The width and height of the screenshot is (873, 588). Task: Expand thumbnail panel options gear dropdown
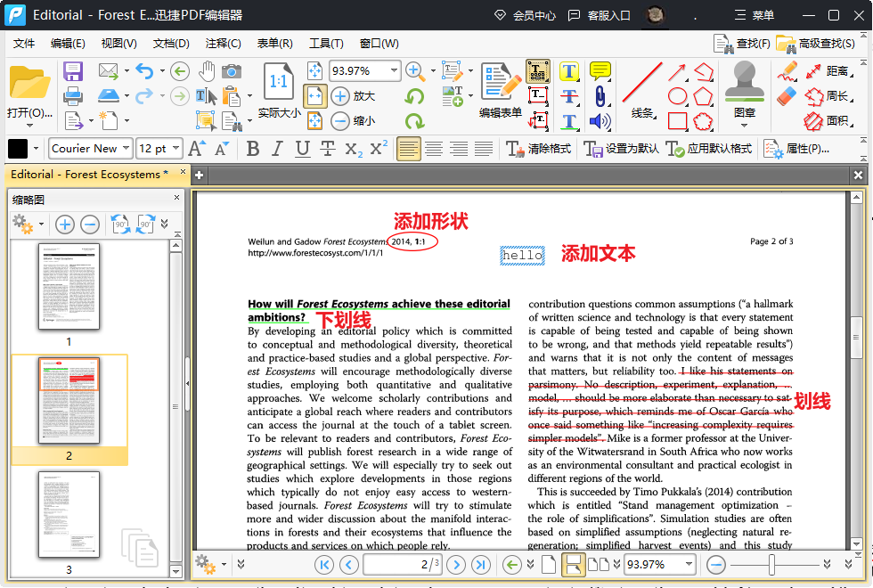[x=41, y=225]
